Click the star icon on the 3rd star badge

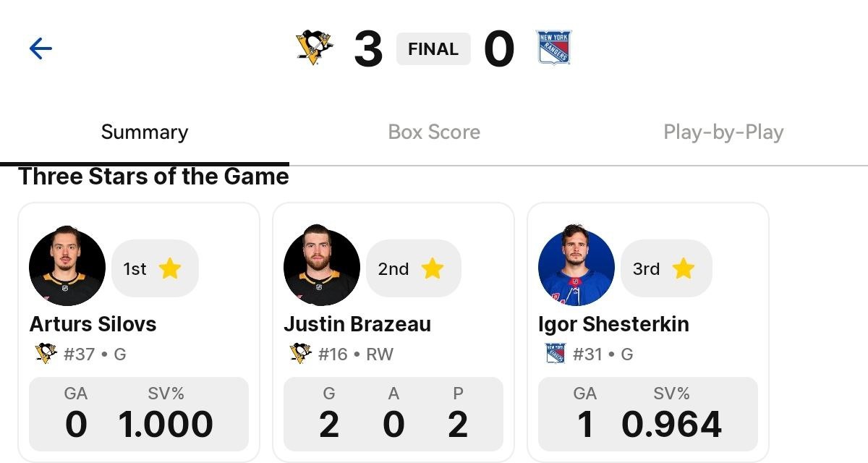pyautogui.click(x=683, y=268)
